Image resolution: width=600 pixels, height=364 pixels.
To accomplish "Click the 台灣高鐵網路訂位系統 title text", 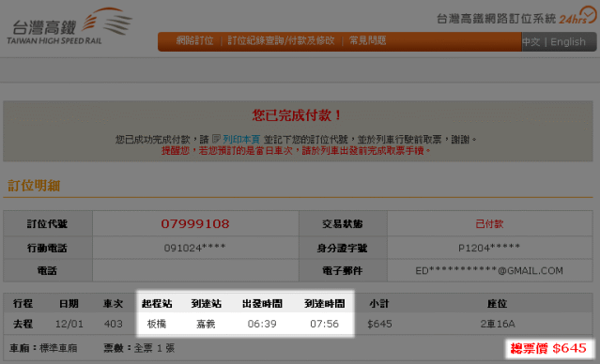I will pyautogui.click(x=497, y=19).
